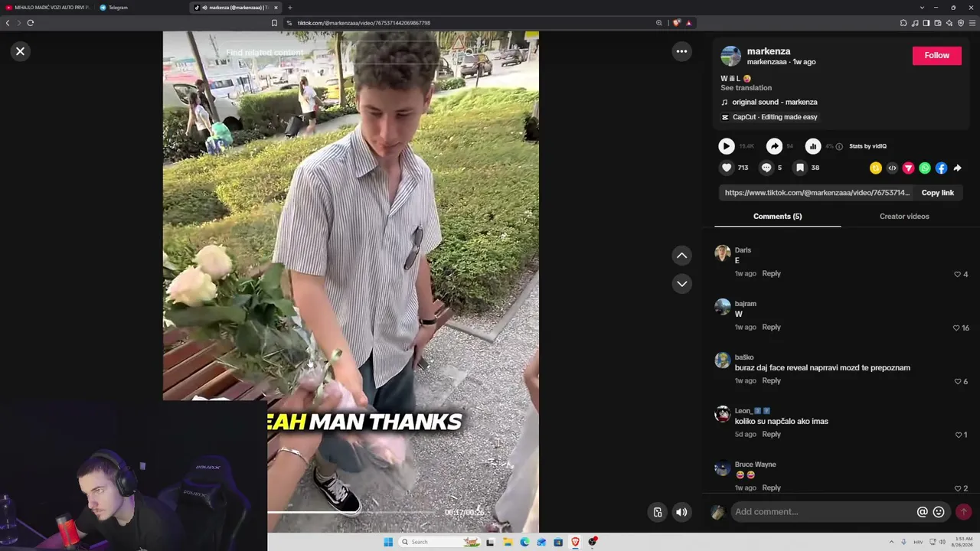Copy the video link
Viewport: 980px width, 551px height.
point(937,193)
